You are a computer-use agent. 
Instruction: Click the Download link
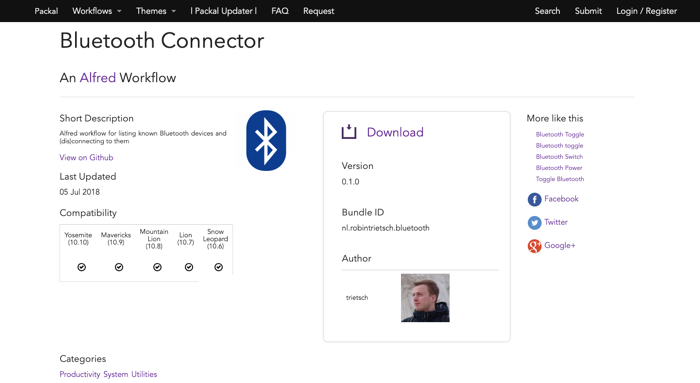click(x=395, y=132)
